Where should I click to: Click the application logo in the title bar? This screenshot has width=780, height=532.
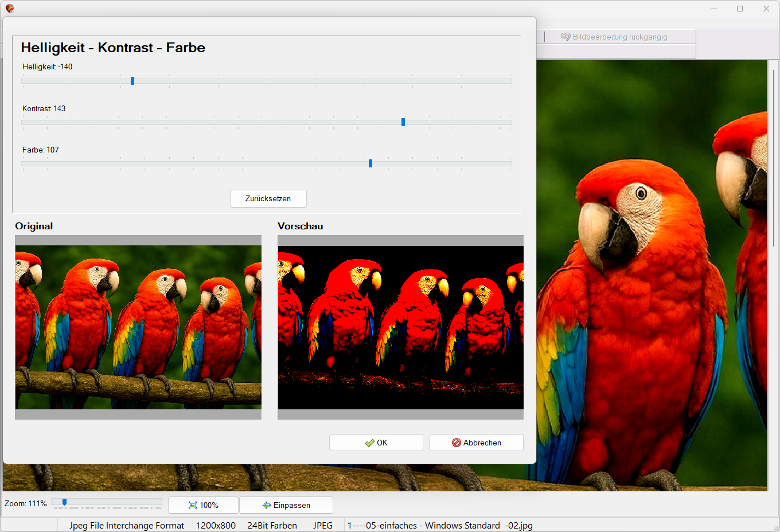click(x=10, y=9)
